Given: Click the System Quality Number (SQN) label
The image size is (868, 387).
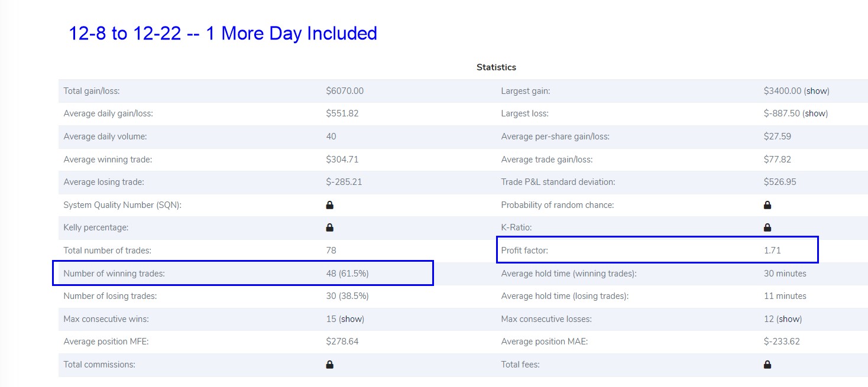Looking at the screenshot, I should click(122, 205).
